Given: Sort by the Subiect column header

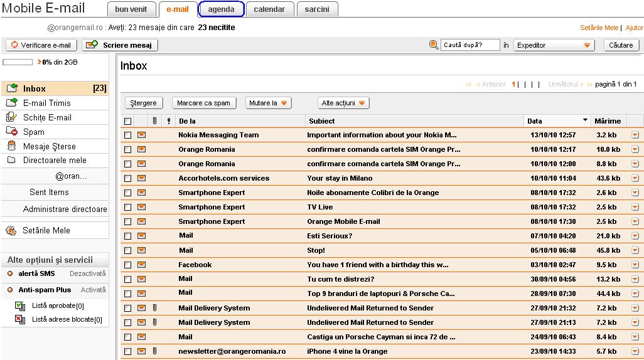Looking at the screenshot, I should tap(321, 121).
